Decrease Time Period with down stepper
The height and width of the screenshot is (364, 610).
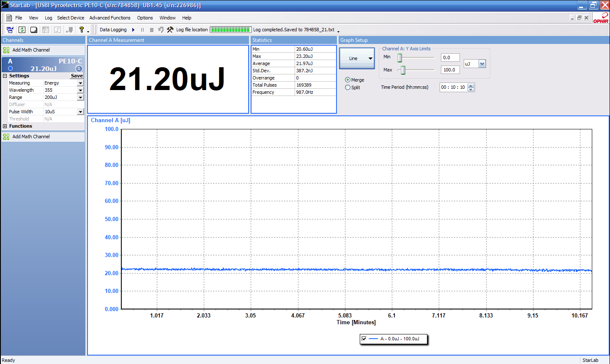471,90
